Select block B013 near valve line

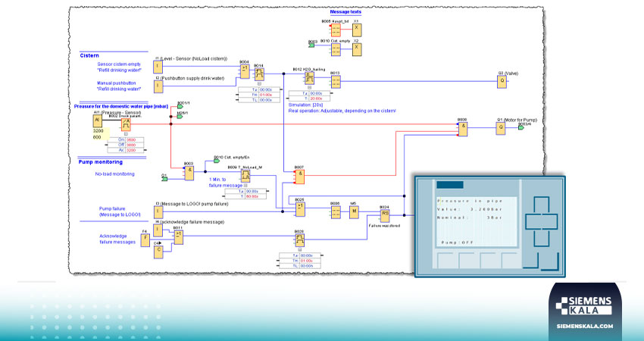point(336,82)
